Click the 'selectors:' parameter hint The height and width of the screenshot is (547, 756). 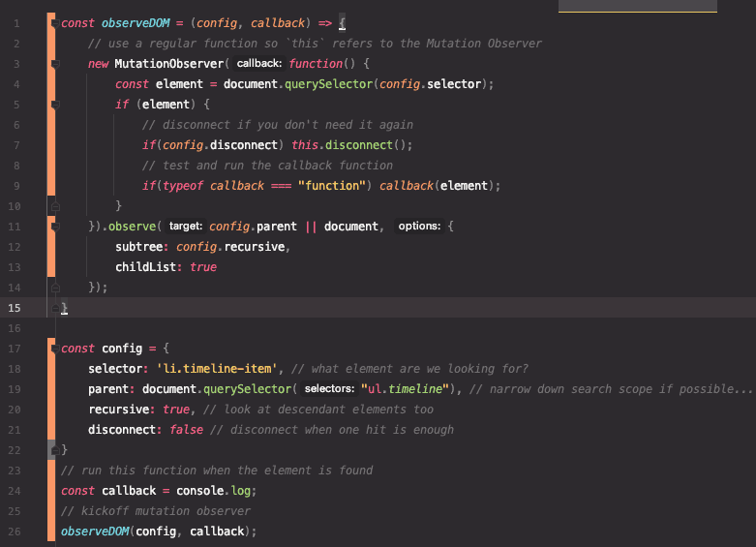point(329,389)
